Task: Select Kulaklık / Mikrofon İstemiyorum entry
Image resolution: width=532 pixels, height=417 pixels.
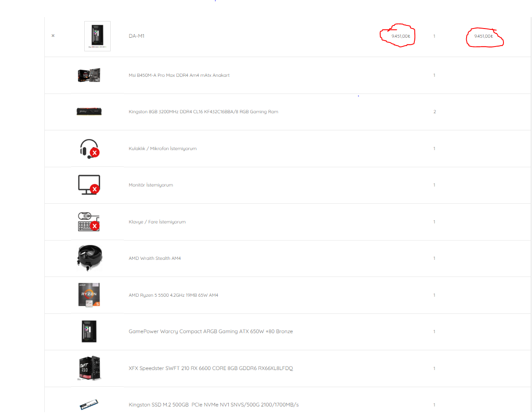Action: tap(162, 148)
